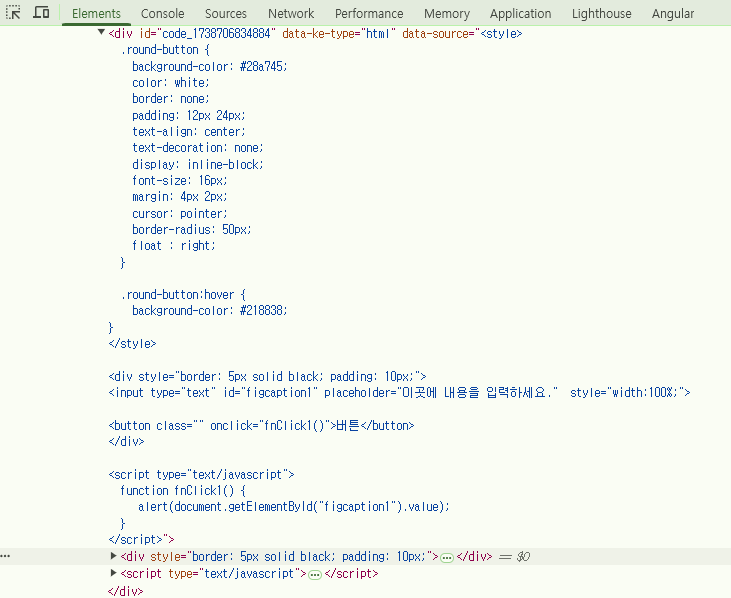Click the 'cursor: pointer;' line
The height and width of the screenshot is (598, 731).
point(180,213)
